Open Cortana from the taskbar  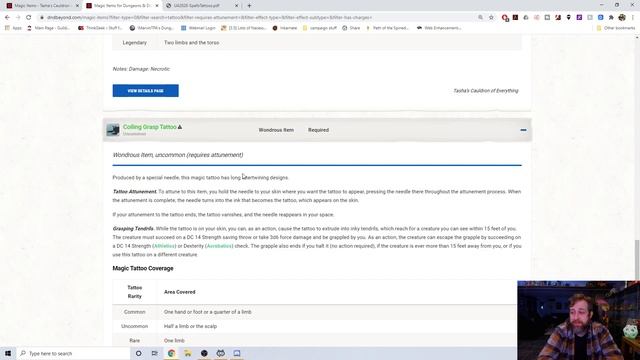pyautogui.click(x=138, y=353)
